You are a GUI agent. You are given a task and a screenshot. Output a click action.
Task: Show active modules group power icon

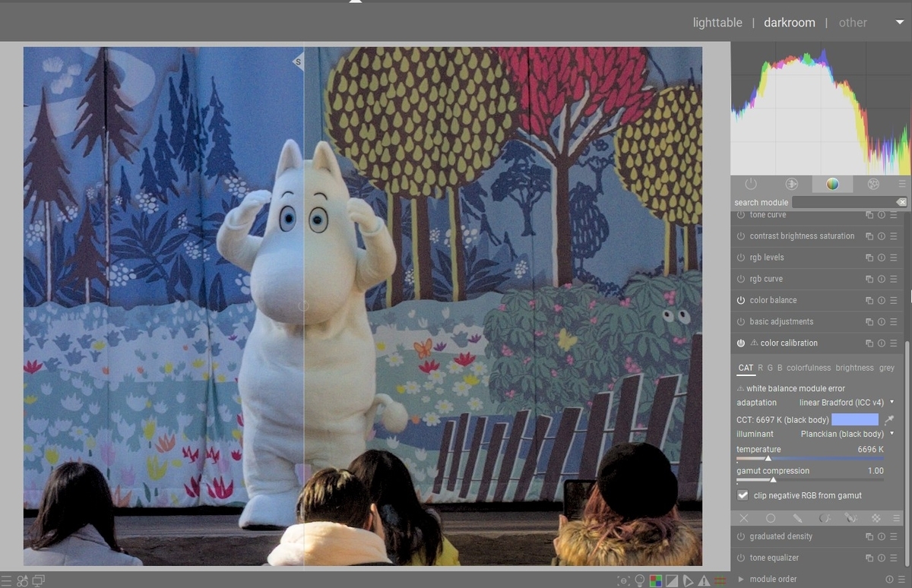coord(751,184)
